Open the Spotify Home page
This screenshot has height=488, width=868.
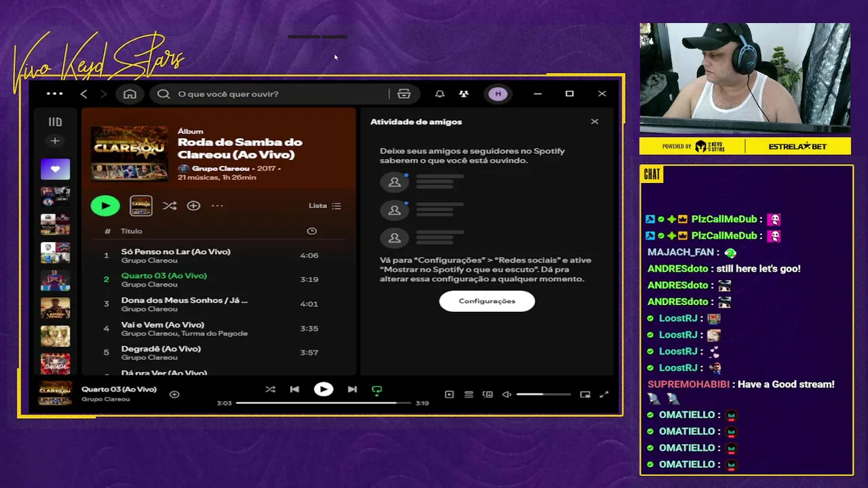[130, 94]
